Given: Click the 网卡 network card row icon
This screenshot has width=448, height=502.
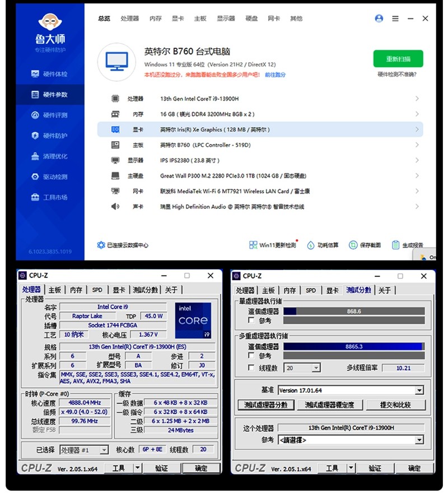Looking at the screenshot, I should coord(115,191).
